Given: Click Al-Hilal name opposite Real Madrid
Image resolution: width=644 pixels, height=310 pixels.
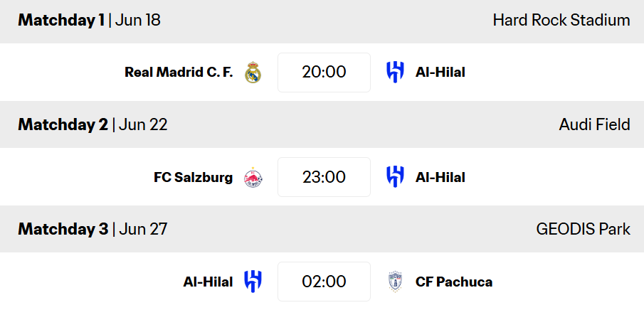Looking at the screenshot, I should tap(440, 73).
